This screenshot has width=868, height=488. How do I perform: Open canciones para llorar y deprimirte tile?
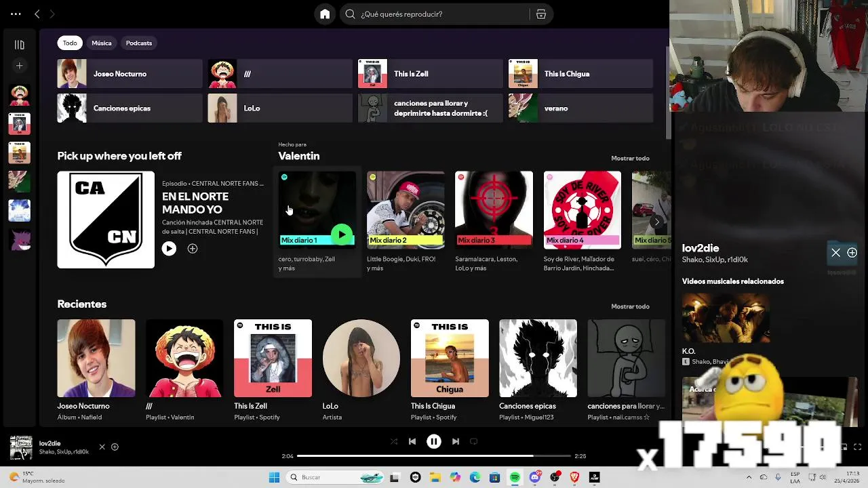430,108
